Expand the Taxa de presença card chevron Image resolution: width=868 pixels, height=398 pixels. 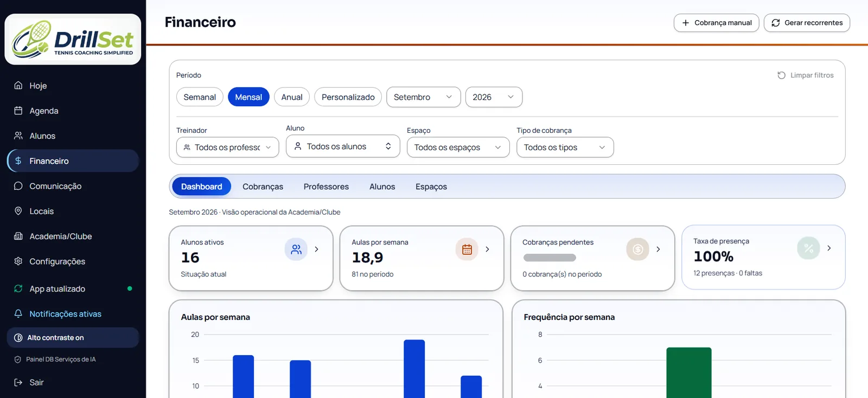[x=829, y=248]
